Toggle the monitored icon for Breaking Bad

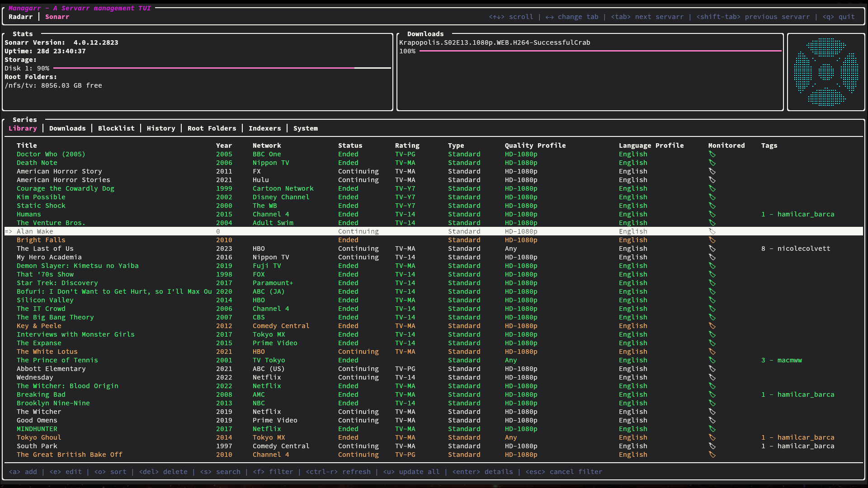point(712,394)
